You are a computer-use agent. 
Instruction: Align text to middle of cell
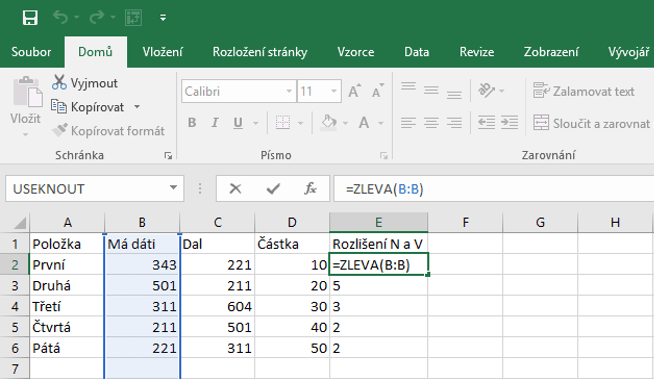431,90
